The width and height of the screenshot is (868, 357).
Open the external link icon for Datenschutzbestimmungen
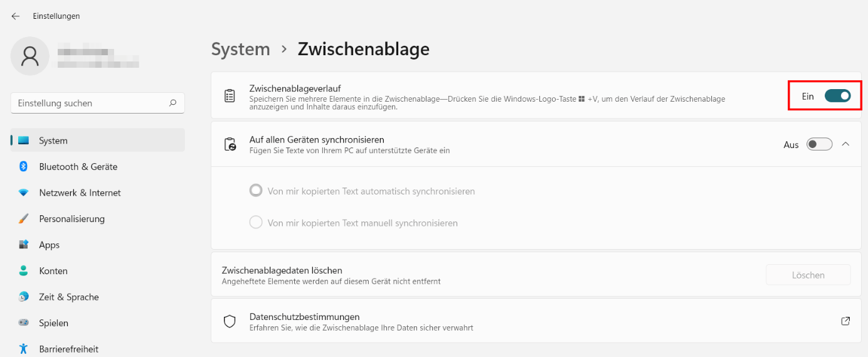[845, 321]
